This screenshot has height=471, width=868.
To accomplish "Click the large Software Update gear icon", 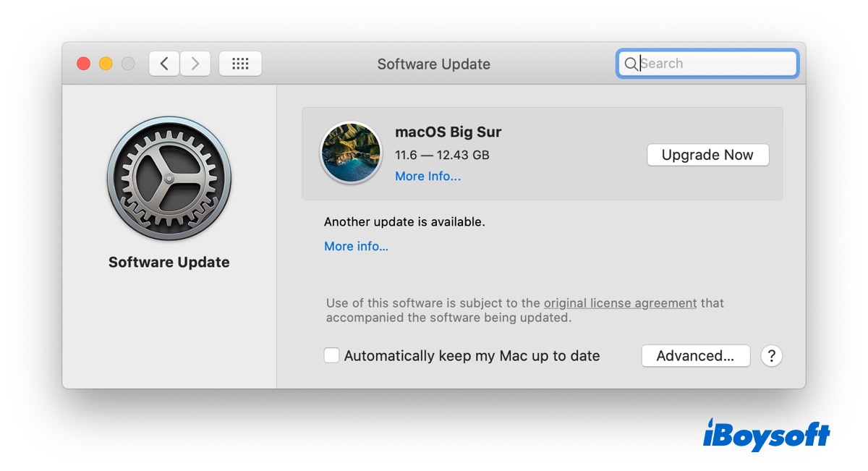I will (169, 179).
